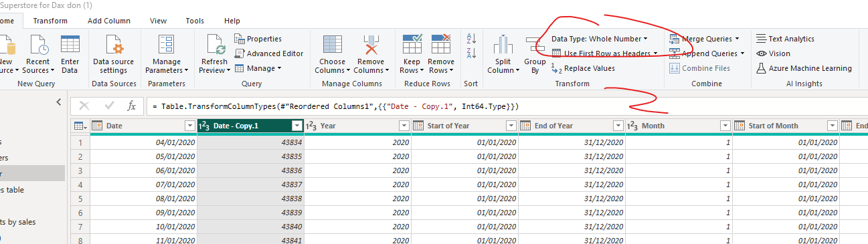Click Choose Columns icon
This screenshot has height=244, width=868.
point(333,44)
